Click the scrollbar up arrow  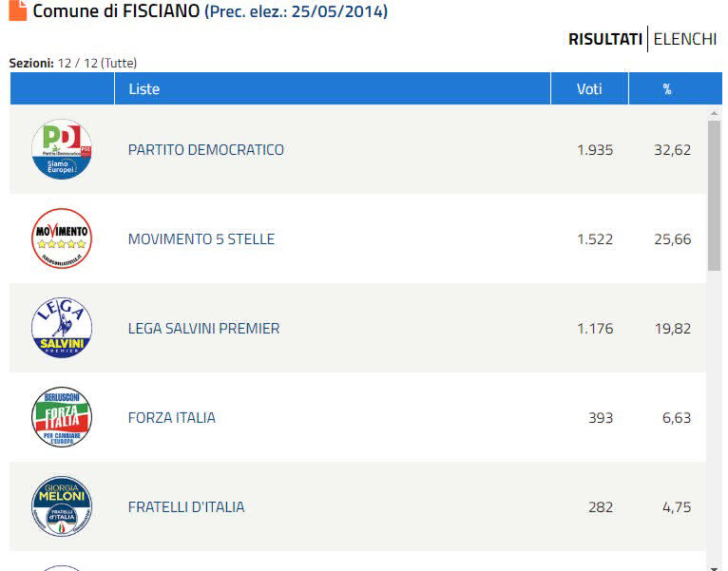pos(715,114)
